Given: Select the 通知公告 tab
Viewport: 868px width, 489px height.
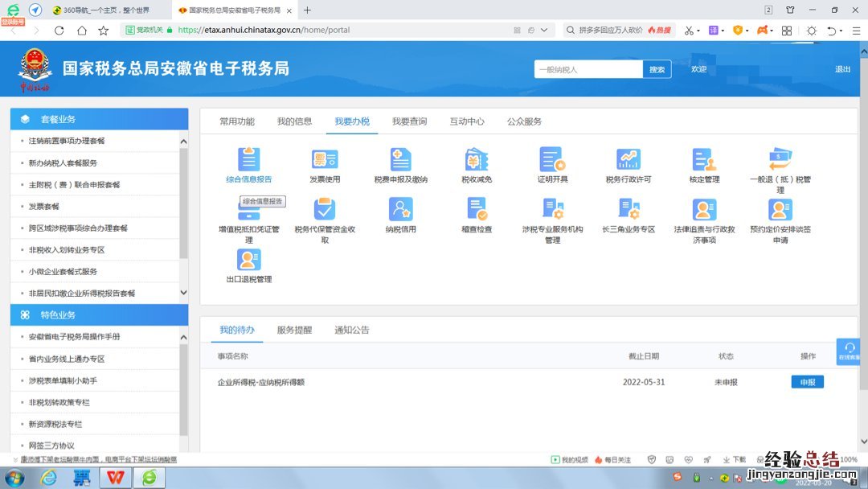Looking at the screenshot, I should pos(352,330).
